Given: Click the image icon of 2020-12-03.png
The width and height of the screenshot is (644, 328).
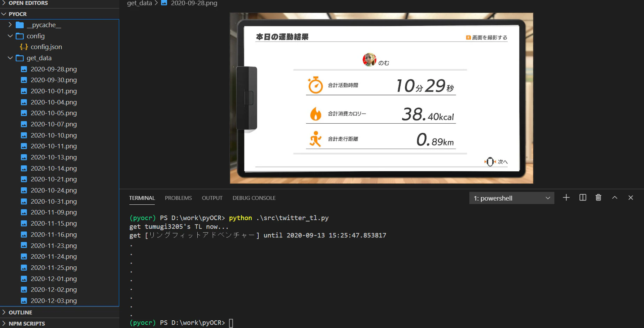Looking at the screenshot, I should point(24,300).
